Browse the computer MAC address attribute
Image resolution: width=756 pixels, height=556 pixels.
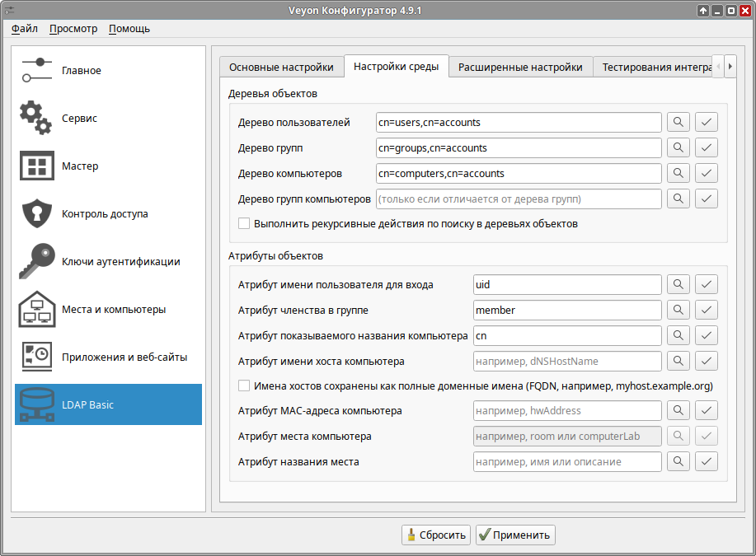click(x=678, y=411)
